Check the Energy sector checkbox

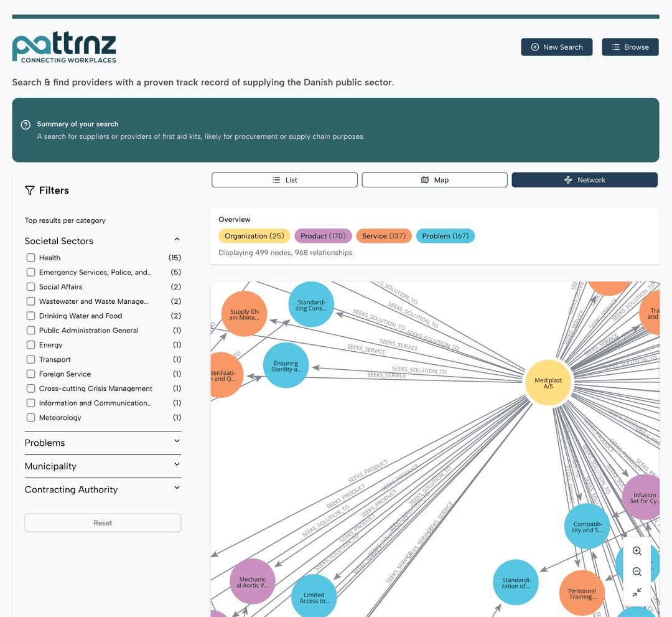click(x=30, y=344)
